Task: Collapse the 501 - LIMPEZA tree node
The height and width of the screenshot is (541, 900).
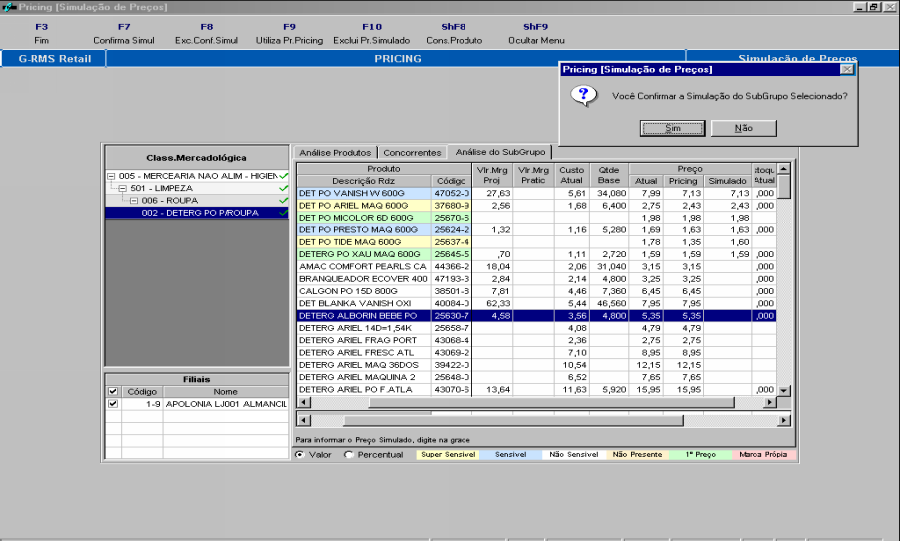Action: pos(122,188)
